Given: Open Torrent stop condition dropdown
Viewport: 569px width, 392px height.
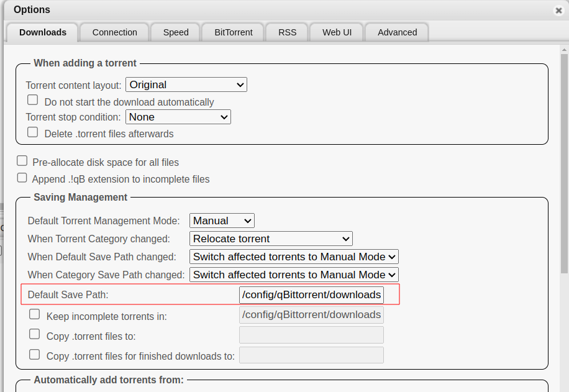Looking at the screenshot, I should click(x=178, y=117).
